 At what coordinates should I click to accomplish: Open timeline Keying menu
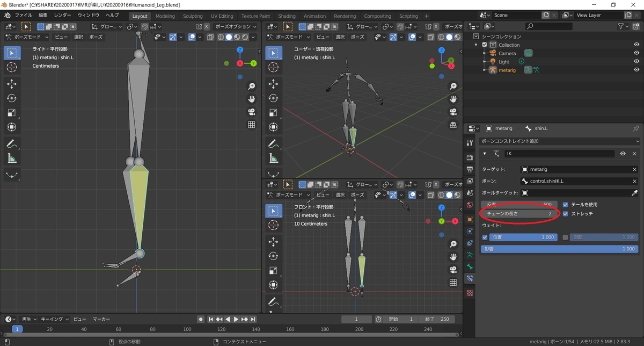54,319
